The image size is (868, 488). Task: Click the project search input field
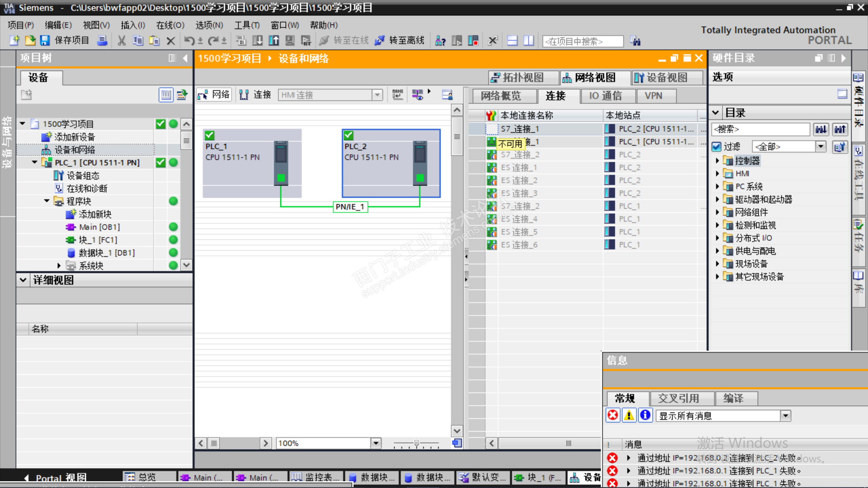point(582,42)
